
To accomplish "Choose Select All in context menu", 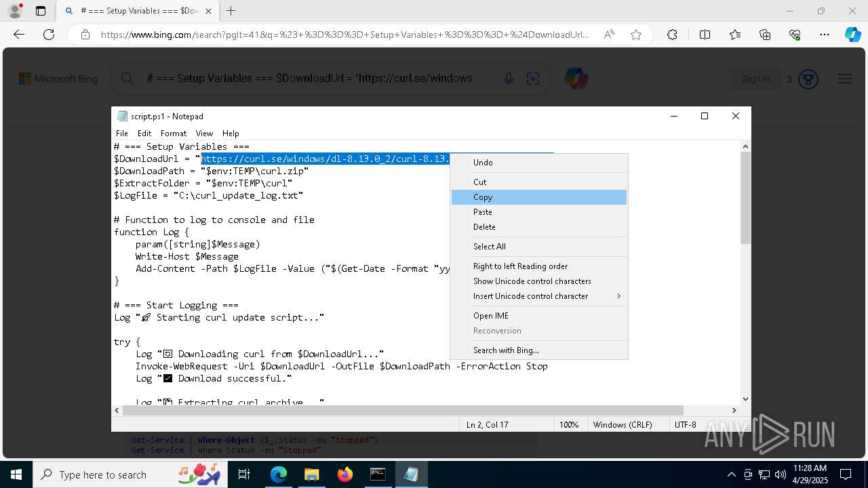I will (539, 247).
